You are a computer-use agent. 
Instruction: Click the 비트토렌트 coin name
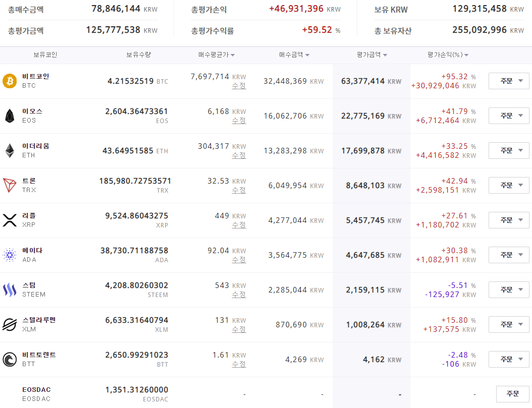coord(39,355)
